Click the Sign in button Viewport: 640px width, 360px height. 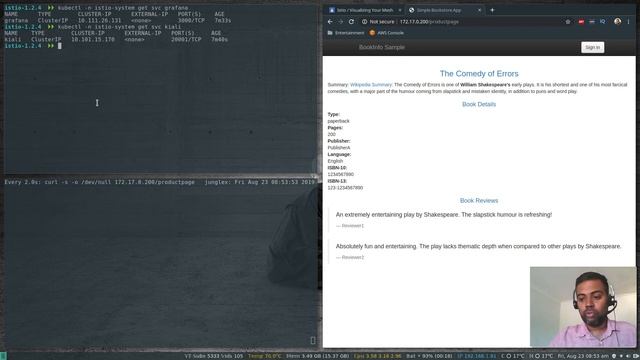[592, 47]
